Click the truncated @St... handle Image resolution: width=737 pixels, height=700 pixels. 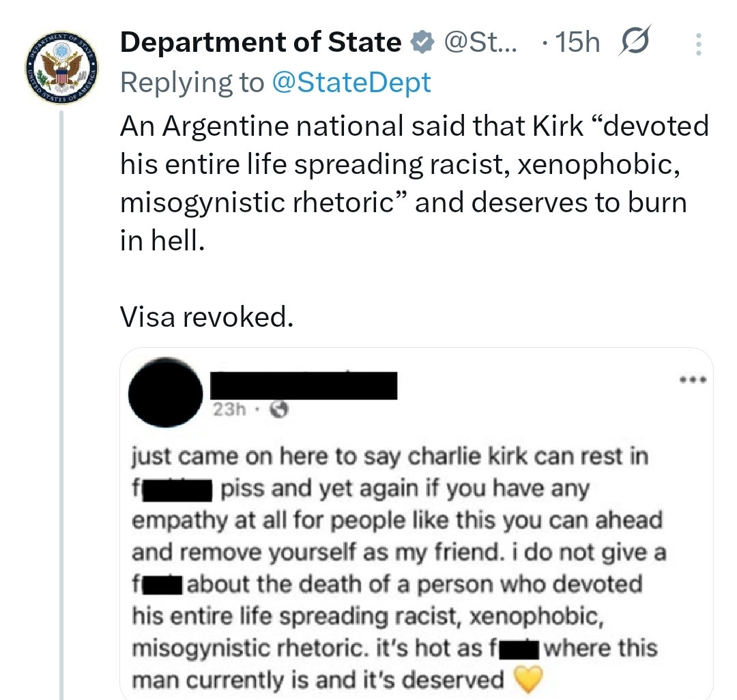click(x=481, y=43)
